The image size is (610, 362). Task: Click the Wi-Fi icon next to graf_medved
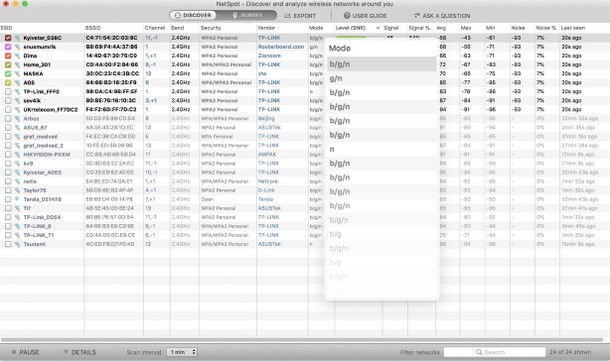pos(17,136)
